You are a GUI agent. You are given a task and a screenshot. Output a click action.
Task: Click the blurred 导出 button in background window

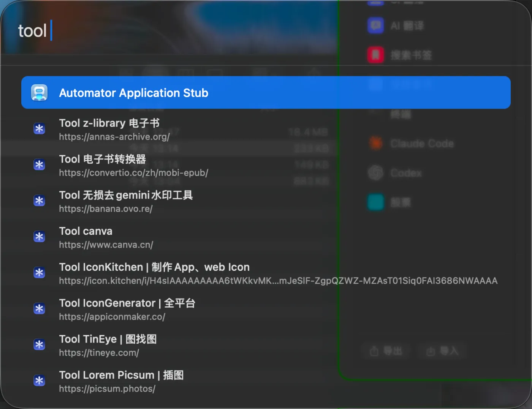tap(386, 351)
